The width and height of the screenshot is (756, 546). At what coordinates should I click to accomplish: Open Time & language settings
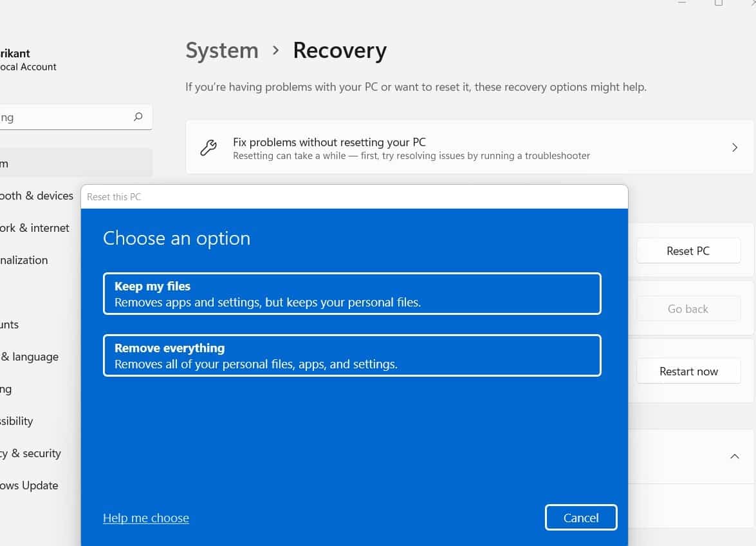(x=29, y=356)
